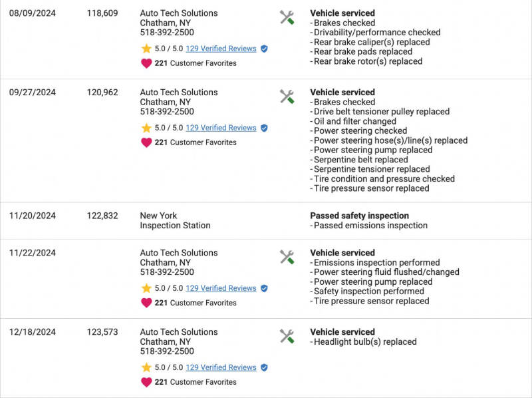
Task: Click the date 11/22/2024 entry label
Action: coord(33,252)
